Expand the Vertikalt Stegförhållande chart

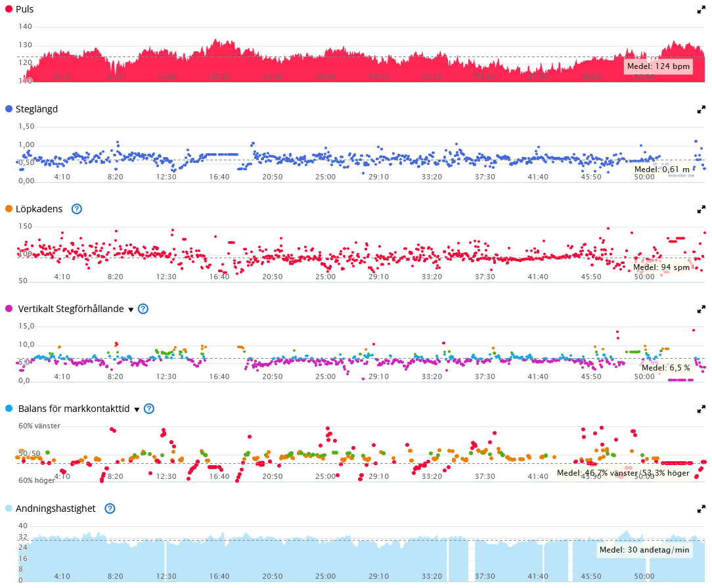(x=701, y=309)
